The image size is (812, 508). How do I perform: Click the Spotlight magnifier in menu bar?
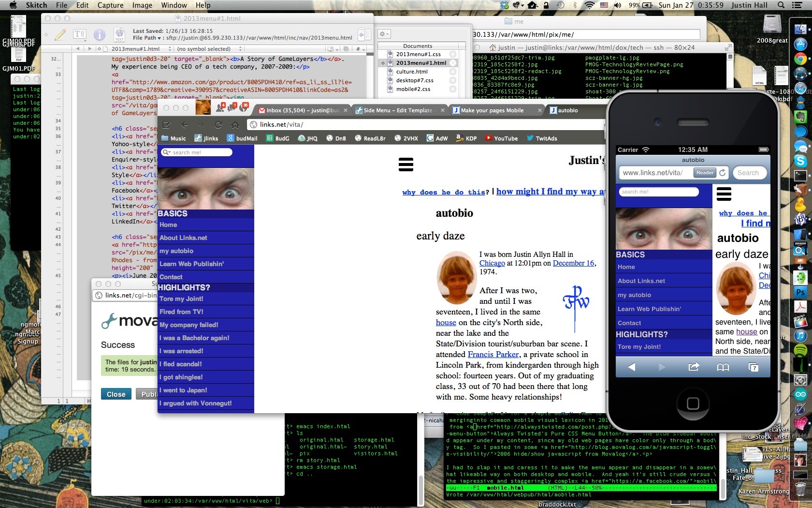click(x=781, y=5)
